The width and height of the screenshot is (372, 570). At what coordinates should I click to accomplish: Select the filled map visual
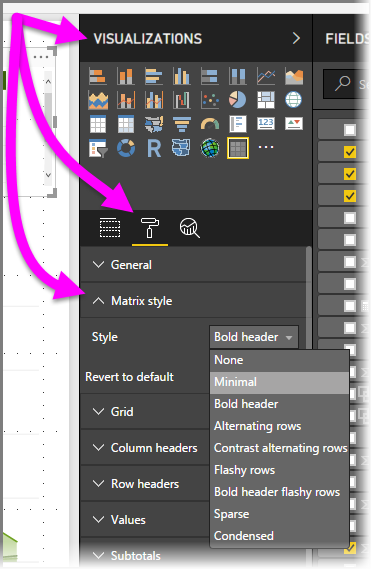[154, 124]
